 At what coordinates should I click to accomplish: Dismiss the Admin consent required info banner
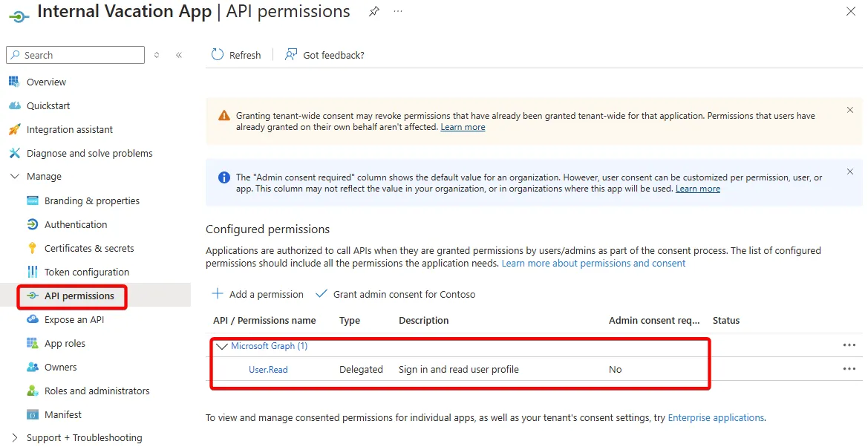tap(849, 172)
